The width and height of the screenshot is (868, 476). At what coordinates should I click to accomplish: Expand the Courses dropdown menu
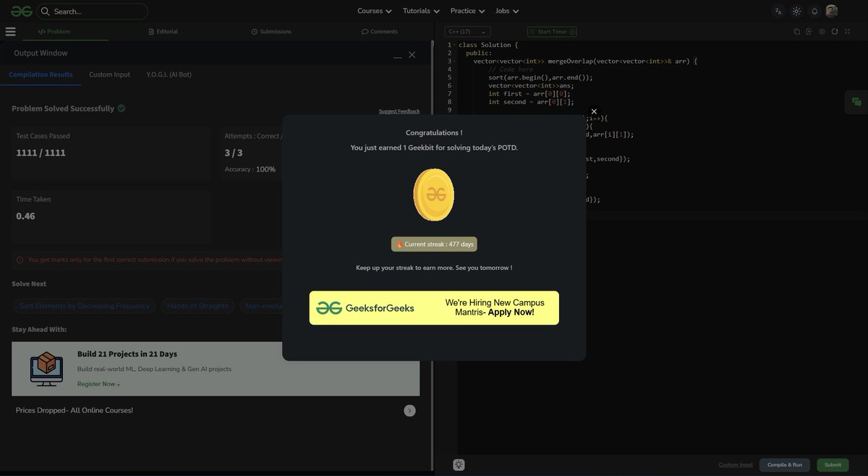(x=375, y=11)
